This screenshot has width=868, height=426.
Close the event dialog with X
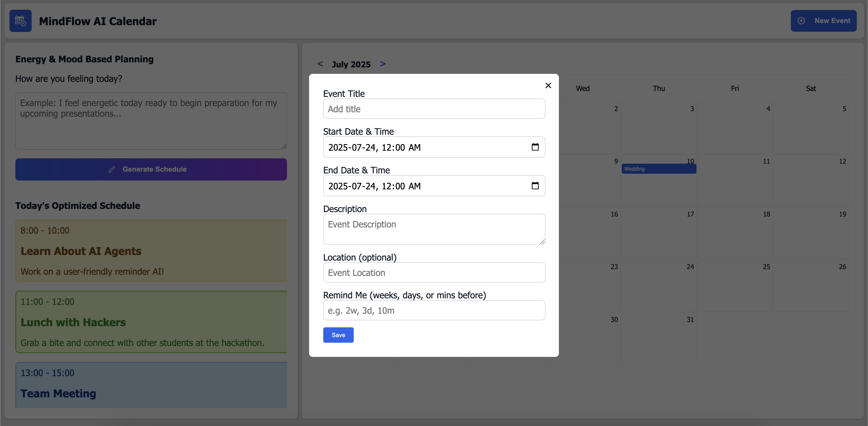(548, 86)
